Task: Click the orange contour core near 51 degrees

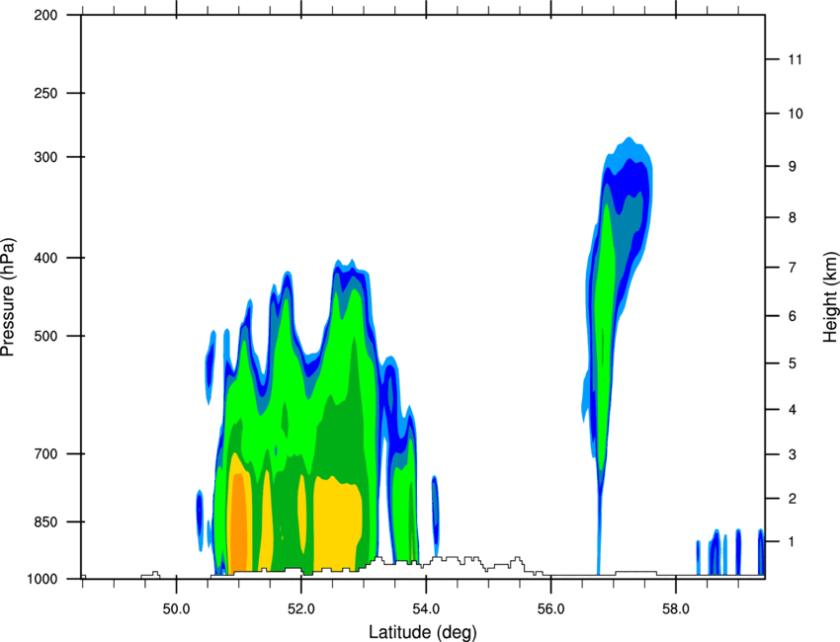Action: (x=238, y=524)
